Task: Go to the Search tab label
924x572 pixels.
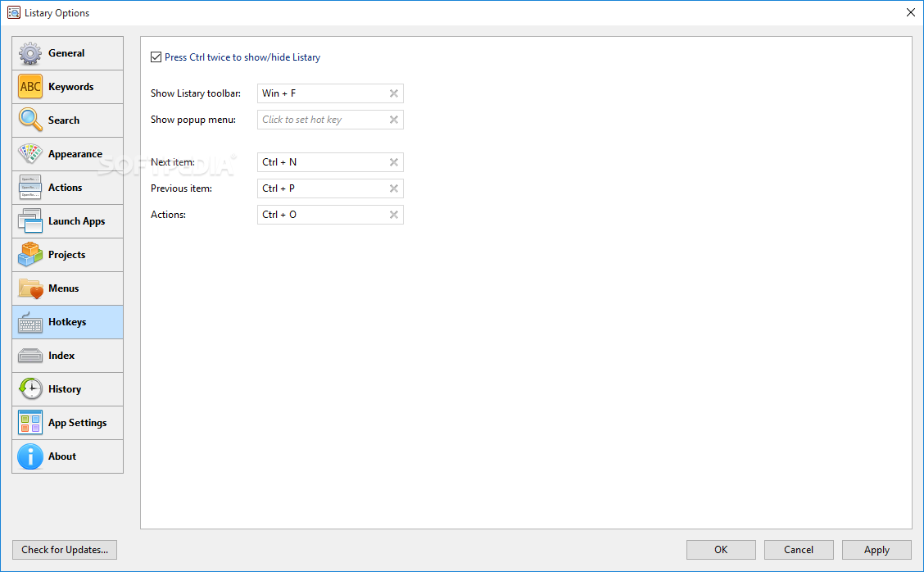Action: 64,120
